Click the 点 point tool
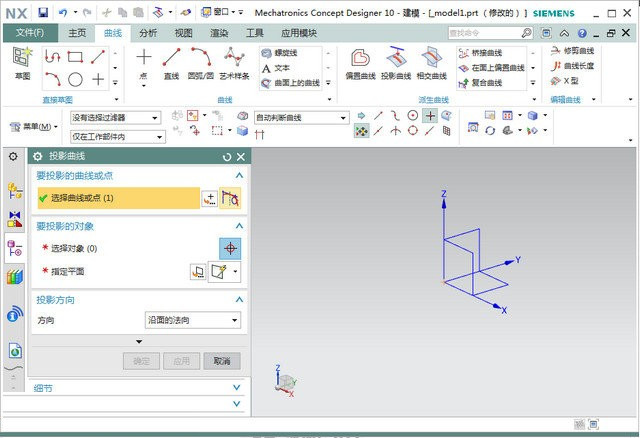 (144, 63)
